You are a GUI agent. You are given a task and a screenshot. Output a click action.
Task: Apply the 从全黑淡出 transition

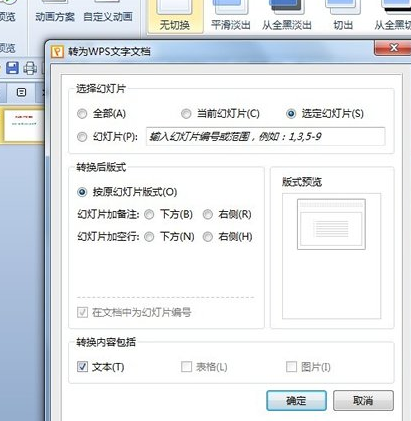click(x=287, y=16)
